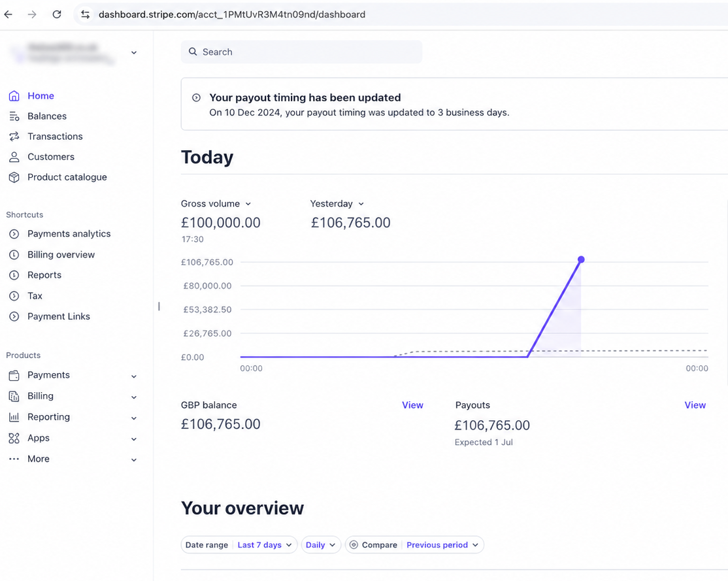Click the payout timing notice icon

pos(197,97)
